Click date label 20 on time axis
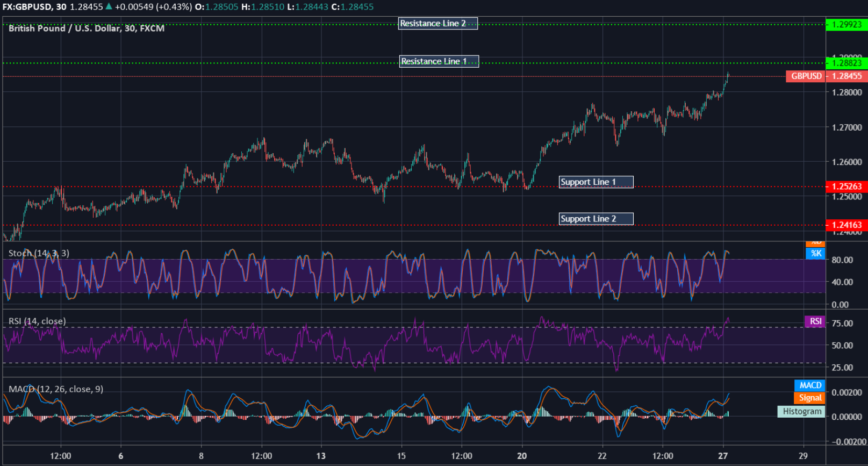The height and width of the screenshot is (466, 868). point(522,456)
